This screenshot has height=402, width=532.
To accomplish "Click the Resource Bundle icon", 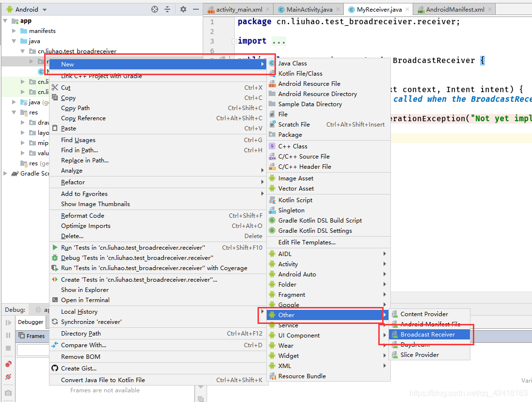I will [272, 376].
